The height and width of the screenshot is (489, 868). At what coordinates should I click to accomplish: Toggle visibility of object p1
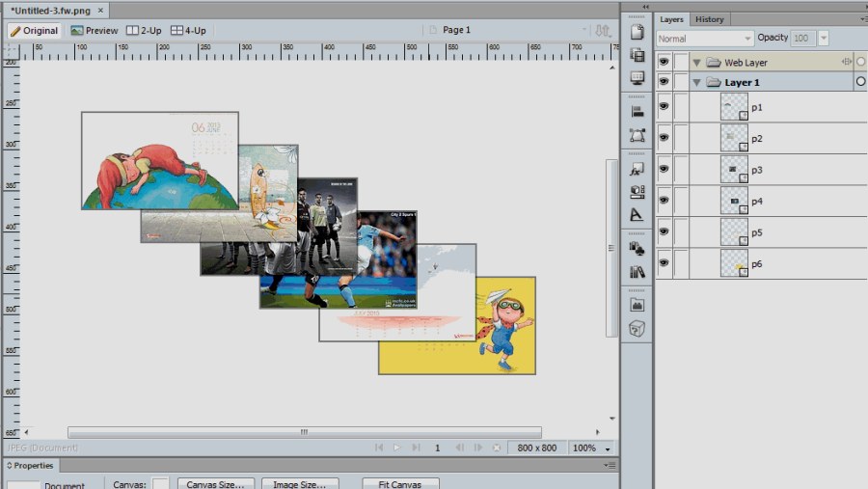pos(664,106)
